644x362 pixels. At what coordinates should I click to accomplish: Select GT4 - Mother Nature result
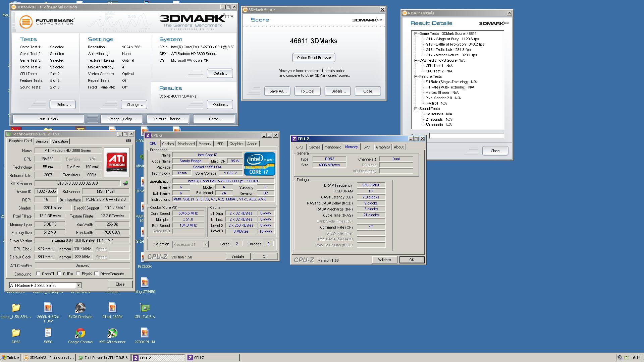[x=451, y=55]
